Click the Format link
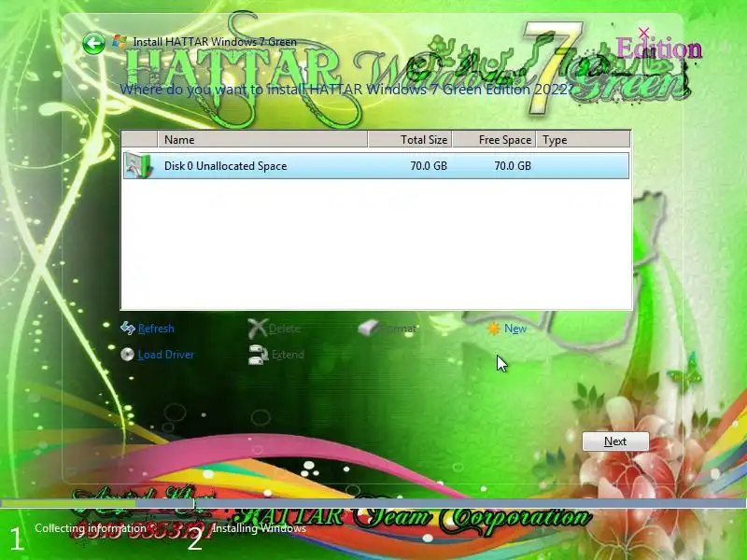747x560 pixels. 398,329
